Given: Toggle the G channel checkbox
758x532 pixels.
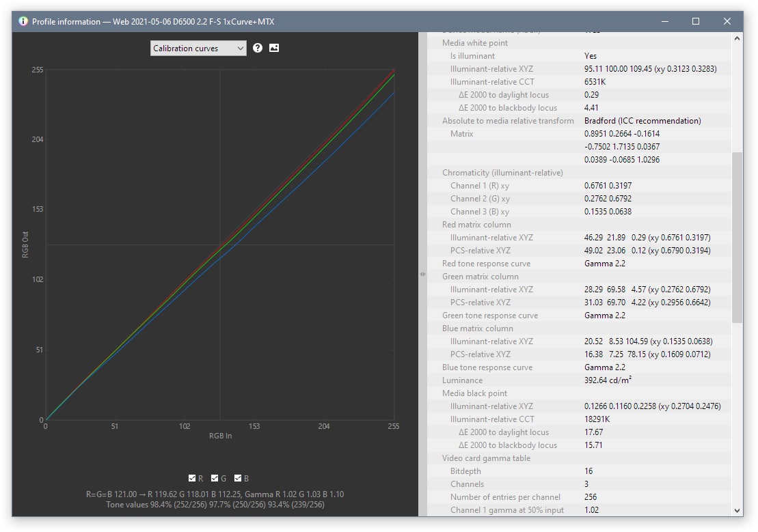Looking at the screenshot, I should tap(215, 478).
